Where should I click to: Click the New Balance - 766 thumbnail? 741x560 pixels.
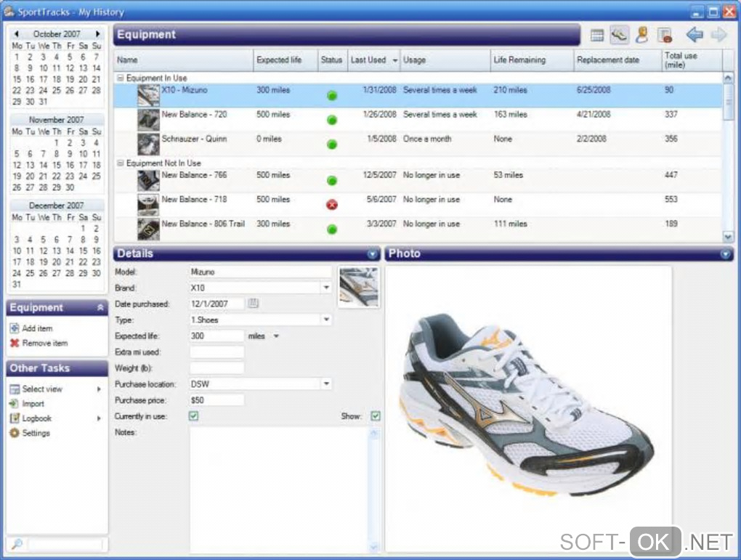coord(148,181)
